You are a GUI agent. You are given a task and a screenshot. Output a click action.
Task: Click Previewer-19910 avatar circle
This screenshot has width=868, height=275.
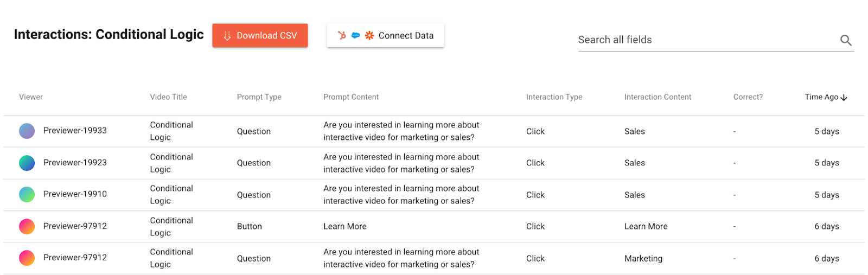pos(27,194)
